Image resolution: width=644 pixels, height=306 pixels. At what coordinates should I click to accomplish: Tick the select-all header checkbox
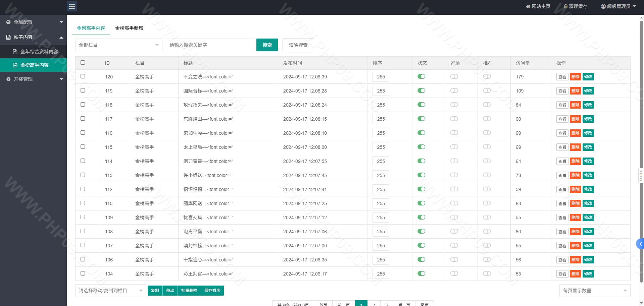(x=83, y=63)
